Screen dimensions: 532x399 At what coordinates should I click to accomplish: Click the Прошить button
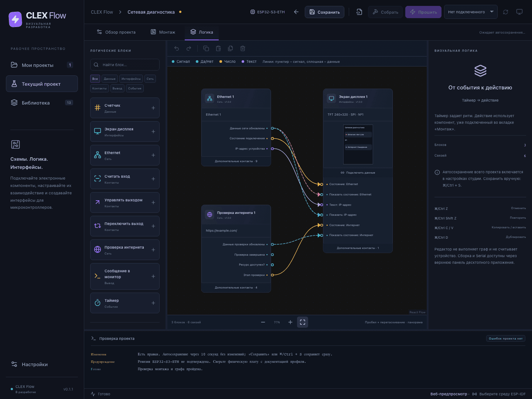423,12
